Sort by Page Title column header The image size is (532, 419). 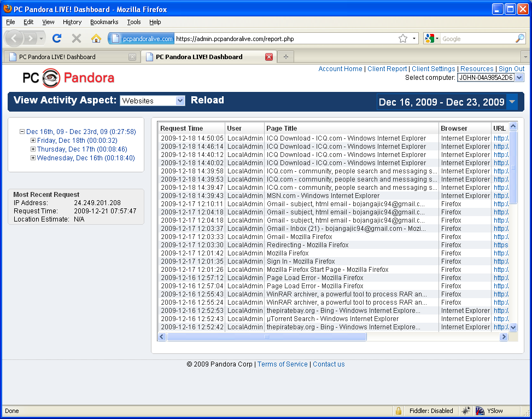[x=351, y=129]
